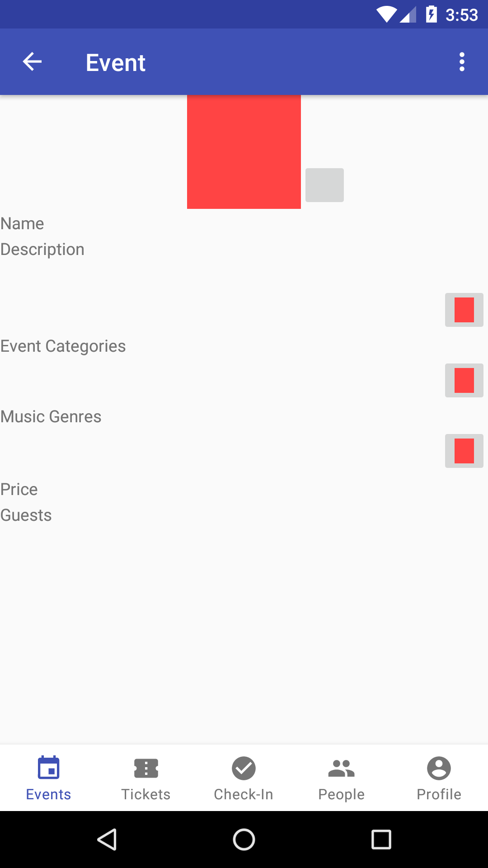
Task: Select the Price field
Action: (x=19, y=490)
